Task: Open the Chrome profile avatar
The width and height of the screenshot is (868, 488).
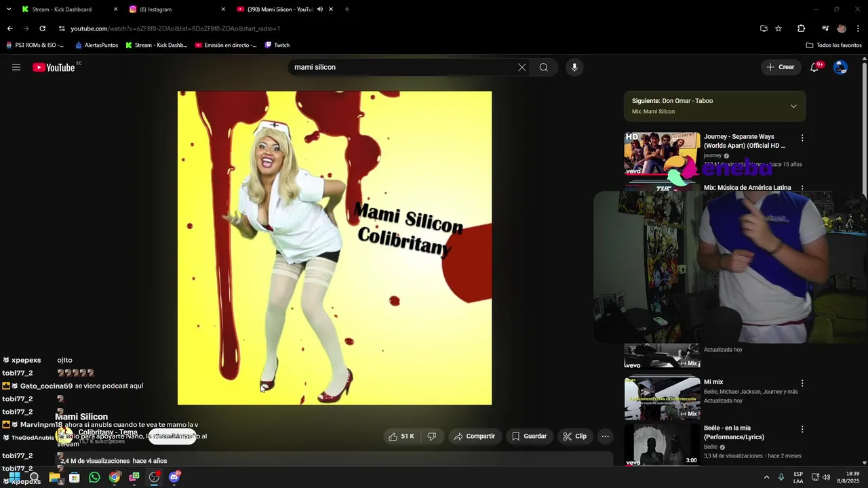Action: 842,28
